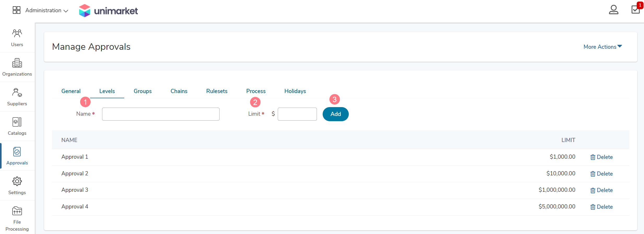The width and height of the screenshot is (644, 234).
Task: Click the apps grid icon
Action: click(16, 10)
